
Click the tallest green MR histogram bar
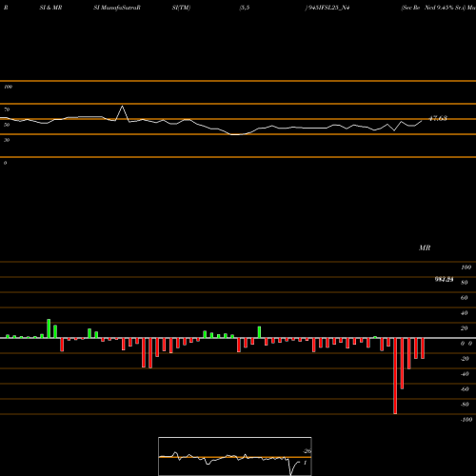[49, 328]
